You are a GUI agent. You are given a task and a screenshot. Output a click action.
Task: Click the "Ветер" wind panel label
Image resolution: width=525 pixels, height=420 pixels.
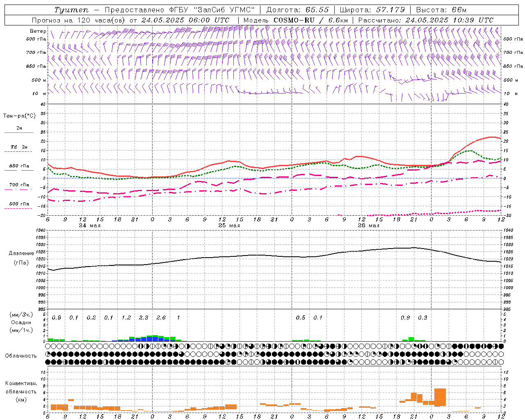tap(38, 31)
